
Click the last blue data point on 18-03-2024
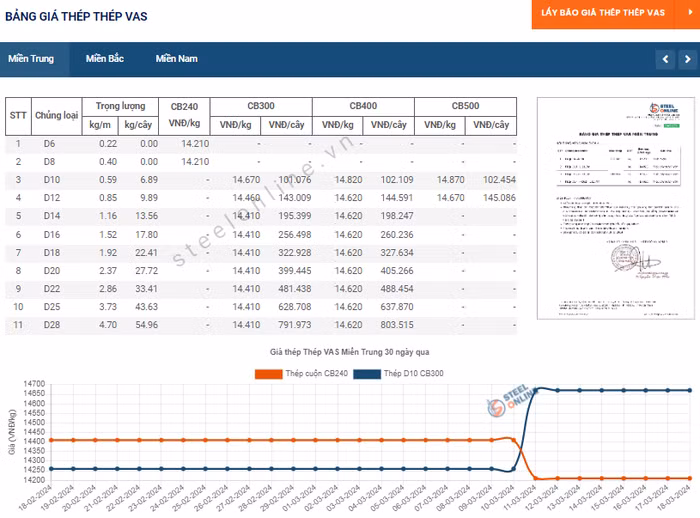point(689,390)
